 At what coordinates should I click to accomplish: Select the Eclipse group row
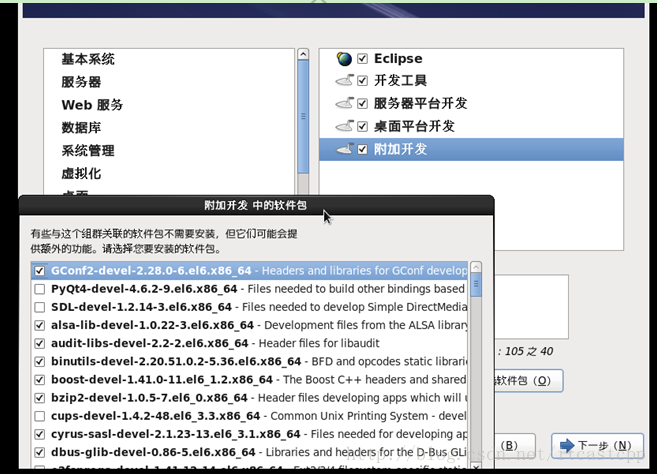coord(471,59)
